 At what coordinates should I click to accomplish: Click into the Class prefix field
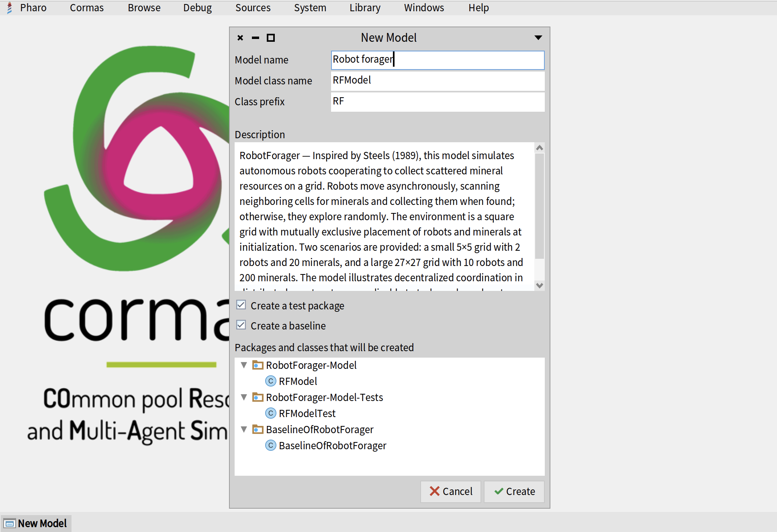point(437,102)
